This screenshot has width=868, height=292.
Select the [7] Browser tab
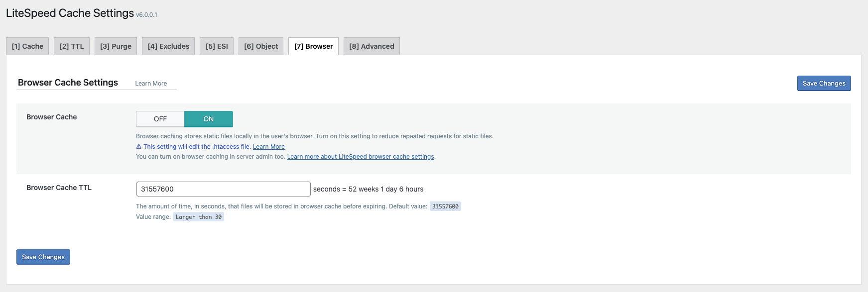point(313,46)
